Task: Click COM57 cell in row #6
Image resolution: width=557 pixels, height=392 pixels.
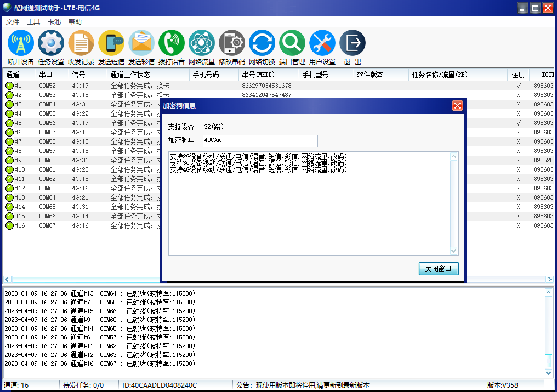Action: point(47,132)
